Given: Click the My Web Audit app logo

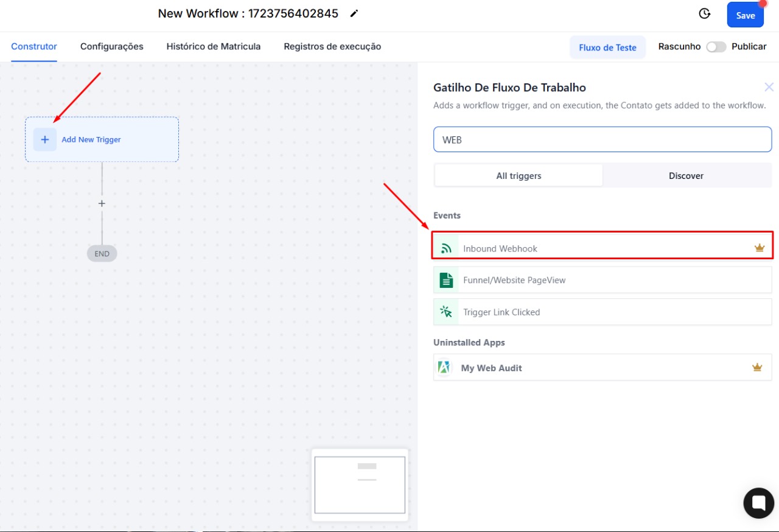Looking at the screenshot, I should [445, 368].
